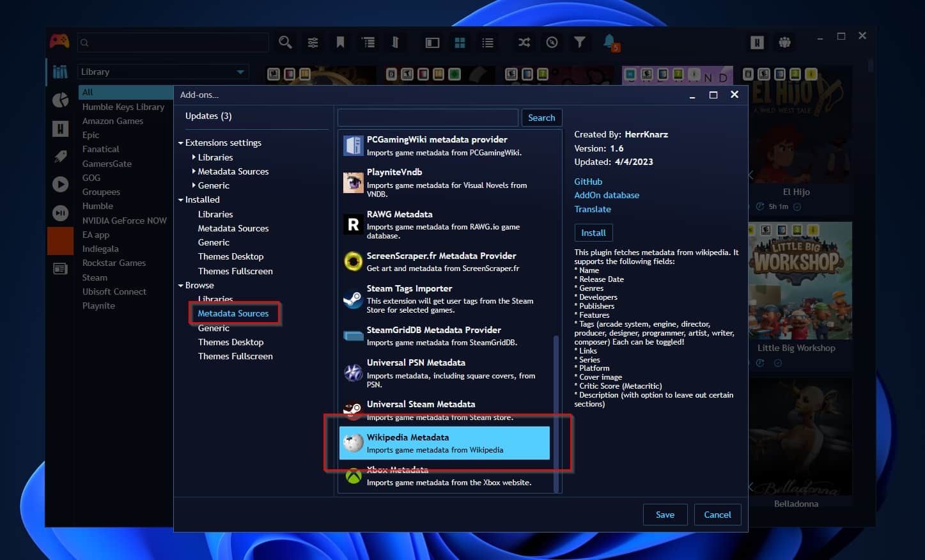Open Little Big Workshop game cover

(x=800, y=281)
